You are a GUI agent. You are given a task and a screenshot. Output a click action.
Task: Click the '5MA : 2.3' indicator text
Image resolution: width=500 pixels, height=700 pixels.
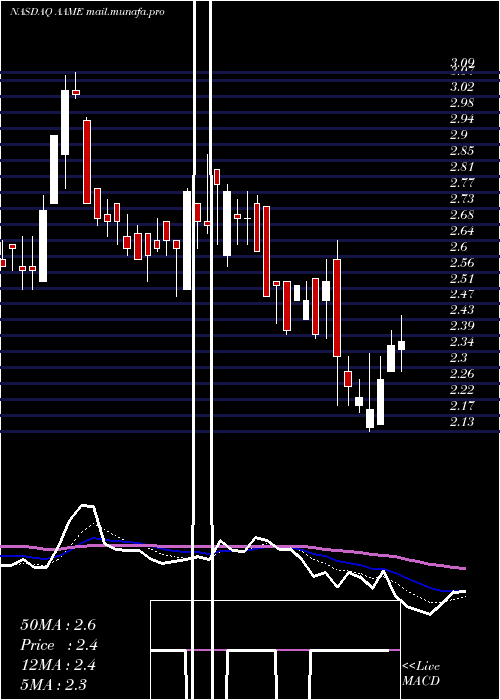pos(54,684)
